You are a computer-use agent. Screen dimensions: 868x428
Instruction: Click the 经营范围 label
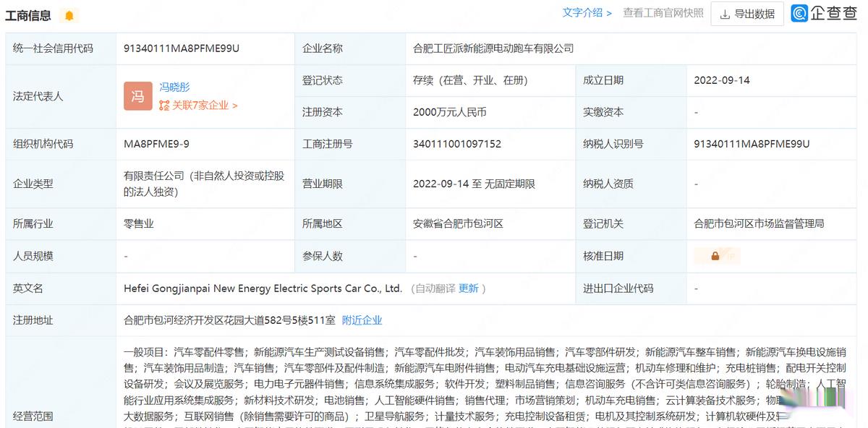pyautogui.click(x=33, y=416)
